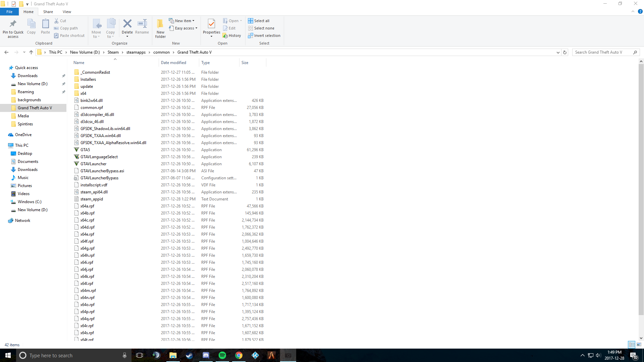Switch to large icons view layout
The width and height of the screenshot is (644, 362).
639,345
